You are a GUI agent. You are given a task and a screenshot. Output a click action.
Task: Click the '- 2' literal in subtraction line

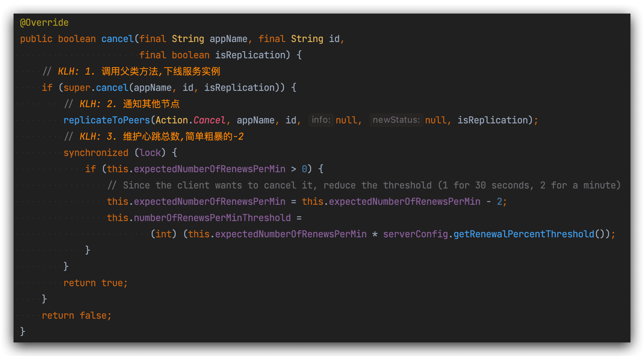pos(494,202)
